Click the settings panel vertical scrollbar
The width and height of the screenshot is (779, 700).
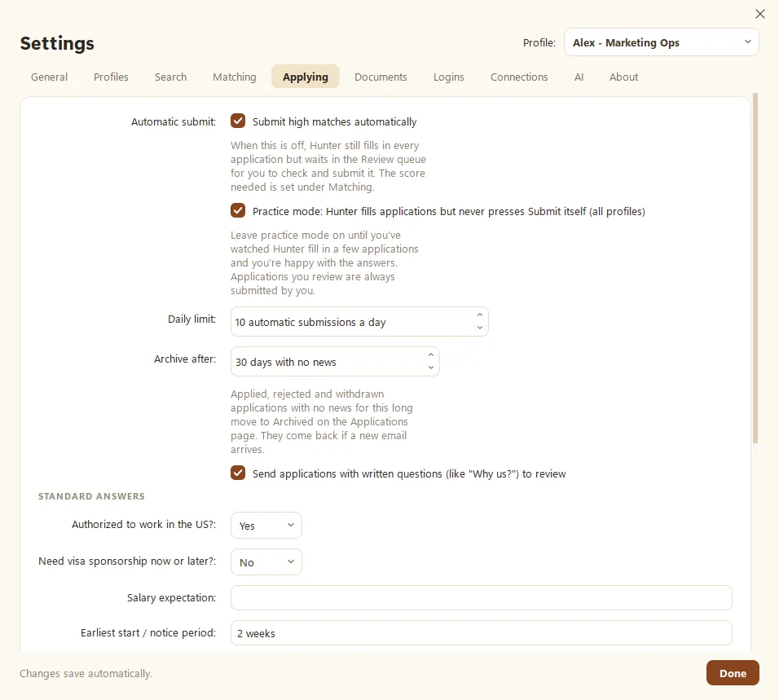[755, 268]
